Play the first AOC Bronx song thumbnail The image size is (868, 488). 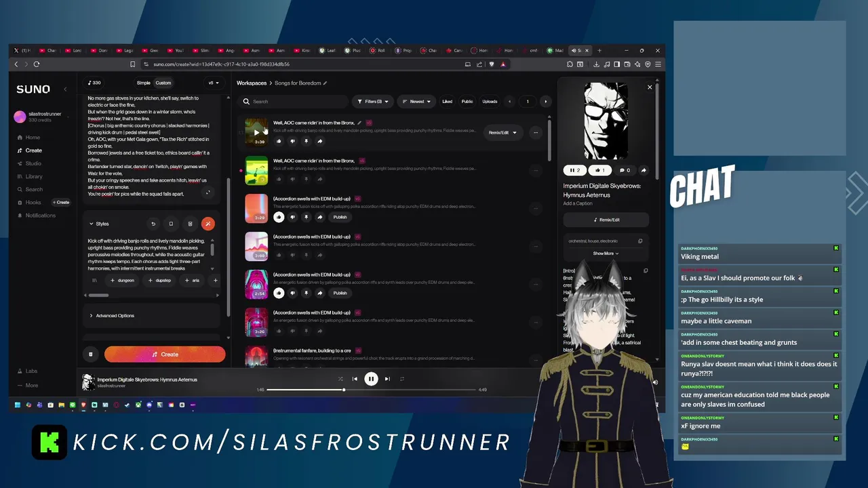[256, 132]
